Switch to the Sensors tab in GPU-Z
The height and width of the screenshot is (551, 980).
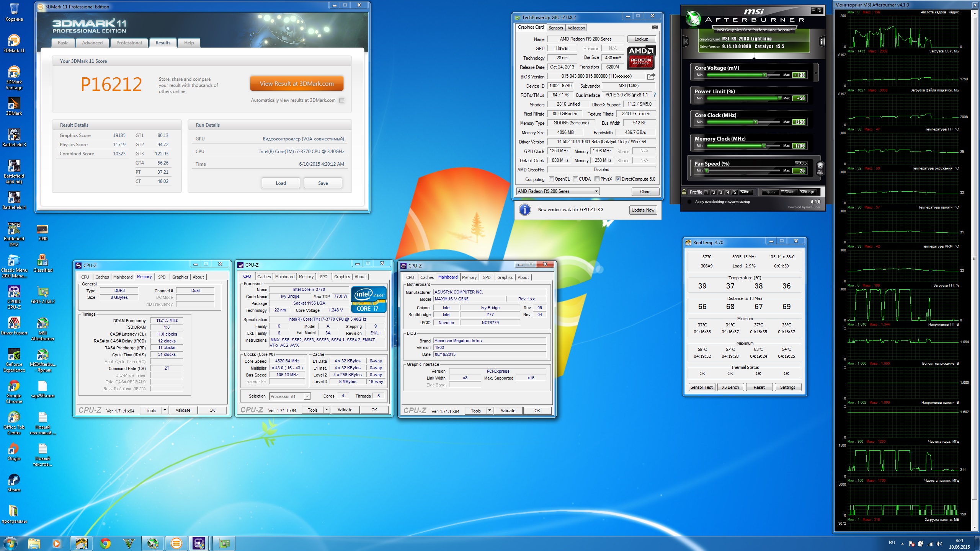(555, 28)
